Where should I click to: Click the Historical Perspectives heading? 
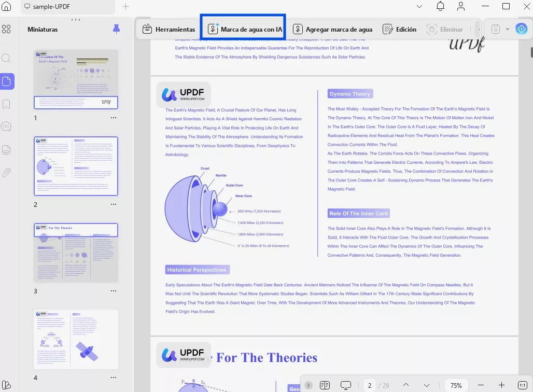pos(197,270)
